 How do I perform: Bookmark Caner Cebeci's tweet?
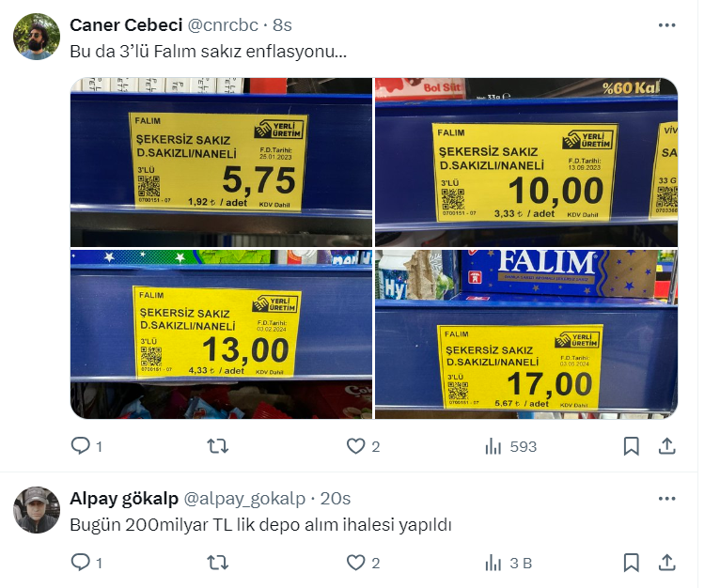tap(632, 446)
